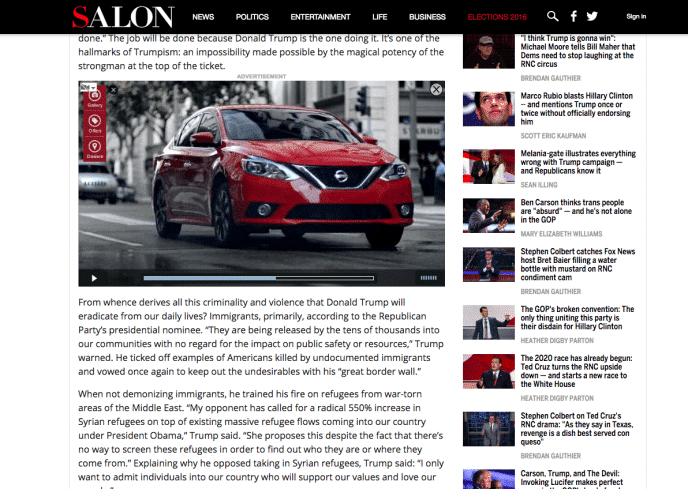Click Ben Carson article thumbnail
This screenshot has height=489, width=688.
489,216
